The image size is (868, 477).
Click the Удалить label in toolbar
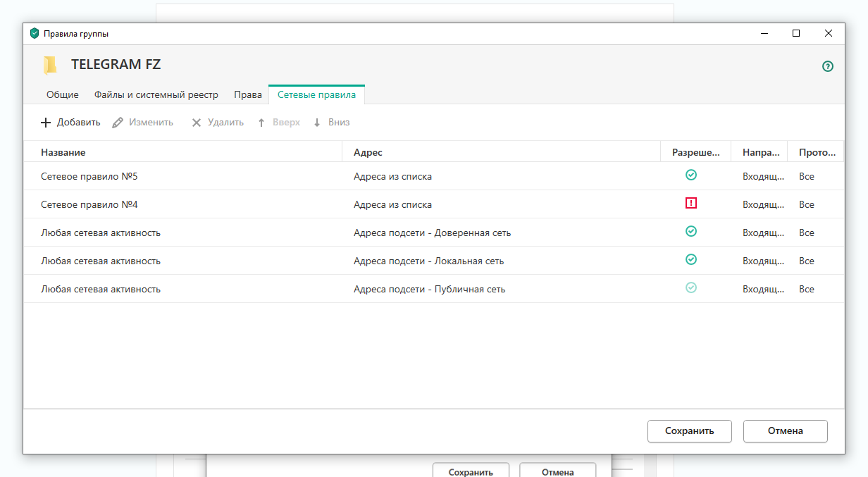click(225, 123)
